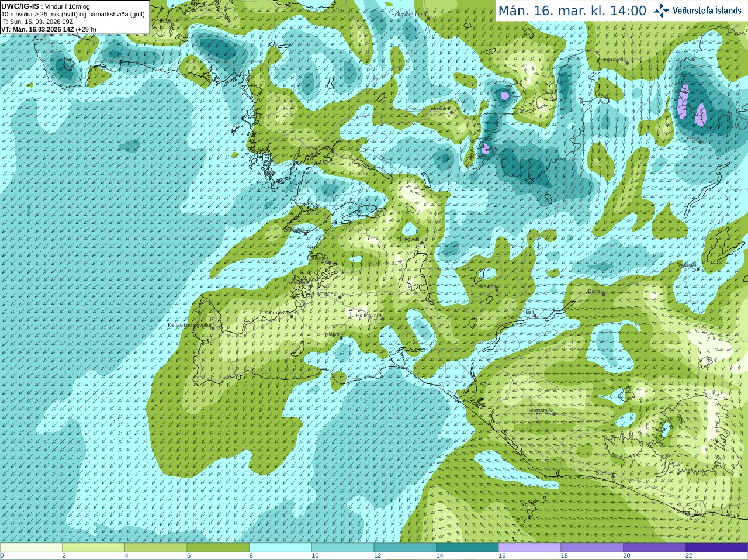The width and height of the screenshot is (748, 560).
Task: Click the 16–18 m/s lavender legend swatch
Action: coord(529,548)
